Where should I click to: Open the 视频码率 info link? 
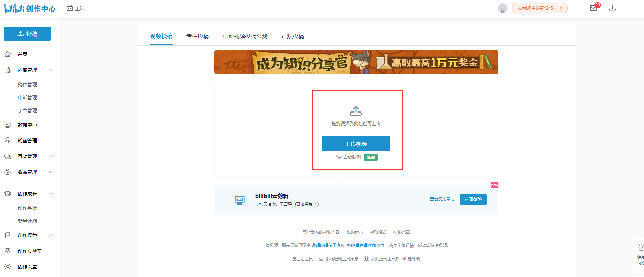401,232
